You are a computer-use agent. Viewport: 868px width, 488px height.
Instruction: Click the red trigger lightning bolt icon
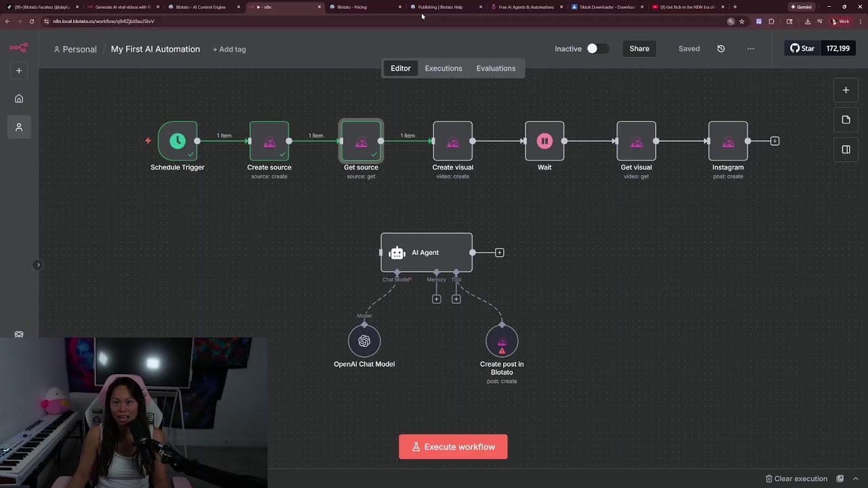point(148,141)
